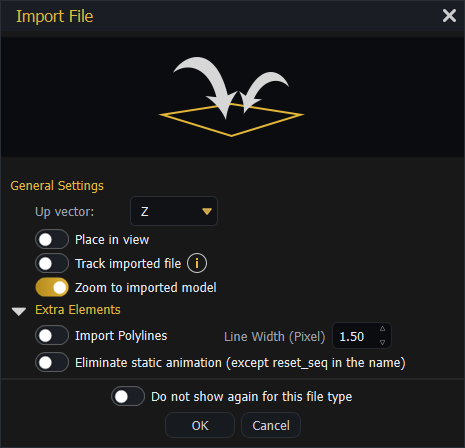Collapse the Extra Elements section
The height and width of the screenshot is (448, 465).
[x=19, y=311]
